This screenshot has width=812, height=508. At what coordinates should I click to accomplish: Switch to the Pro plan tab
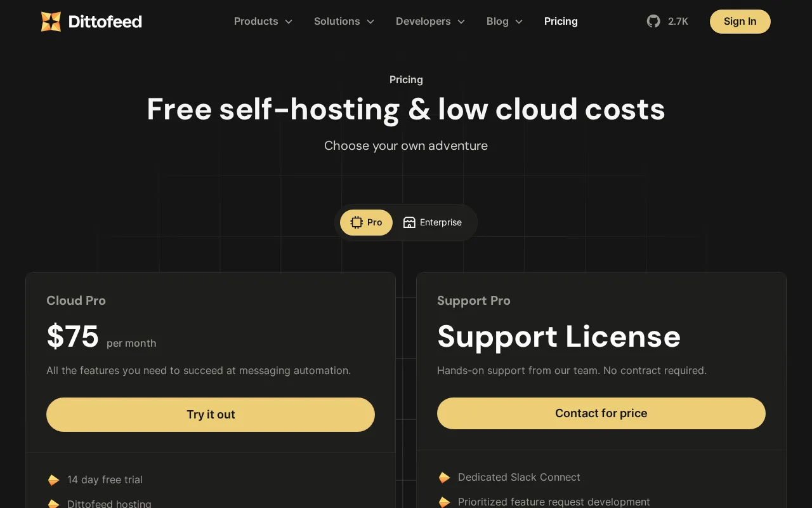click(x=366, y=222)
